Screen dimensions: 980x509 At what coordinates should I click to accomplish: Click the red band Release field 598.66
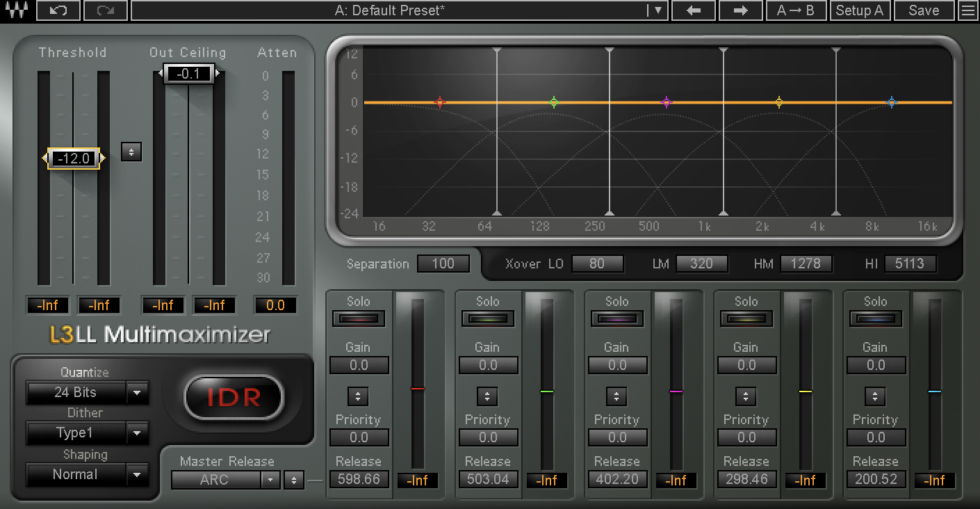coord(359,479)
